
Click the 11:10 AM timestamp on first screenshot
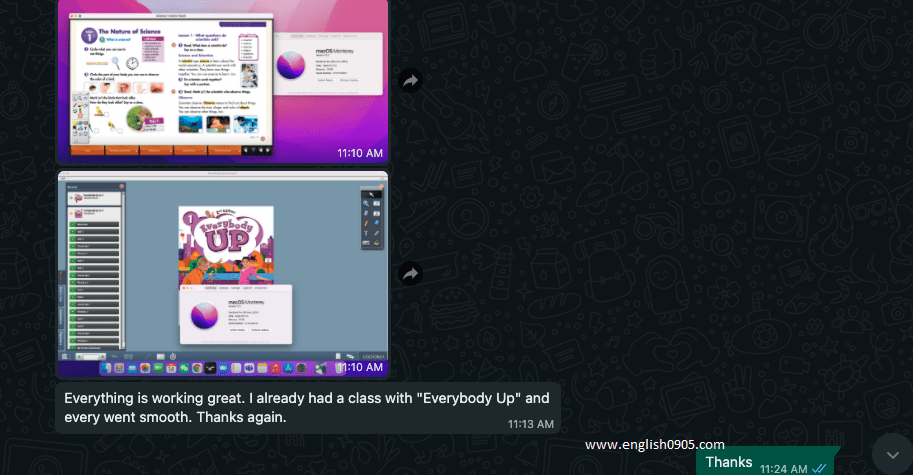pyautogui.click(x=360, y=153)
